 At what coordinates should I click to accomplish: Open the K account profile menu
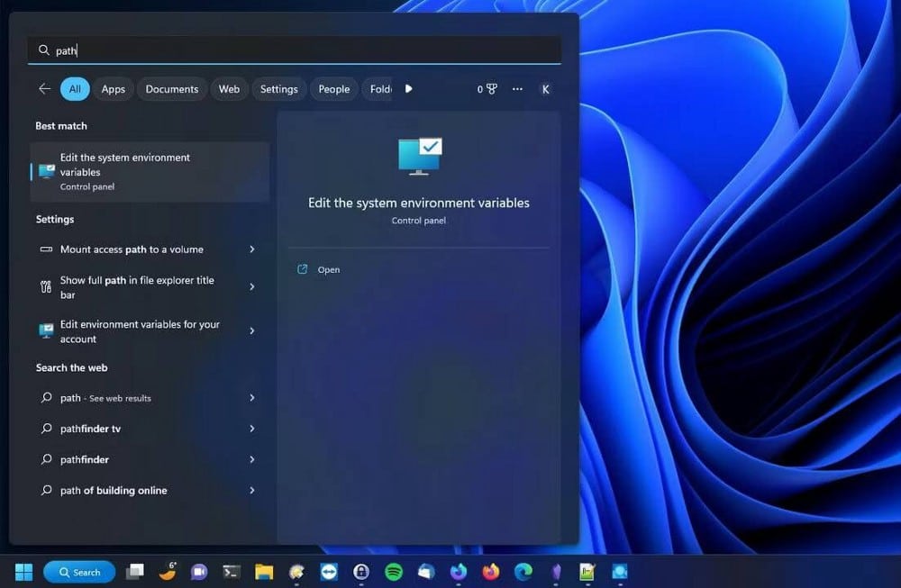[544, 89]
